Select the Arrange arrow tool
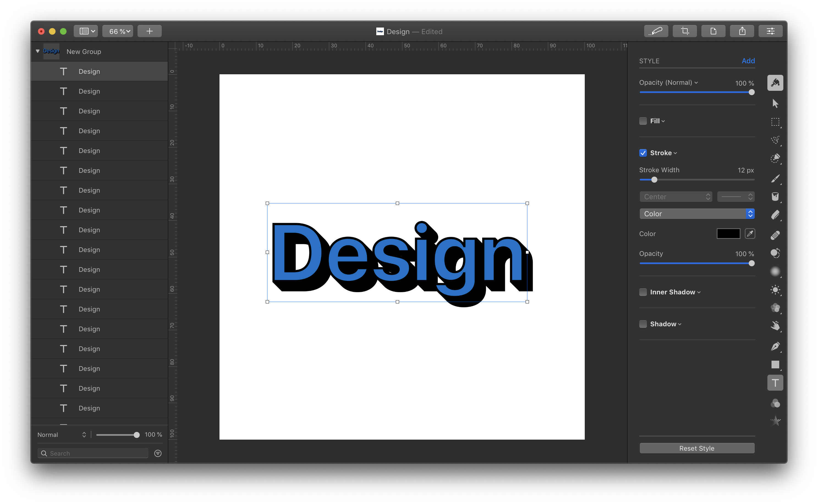The height and width of the screenshot is (504, 818). [x=775, y=103]
